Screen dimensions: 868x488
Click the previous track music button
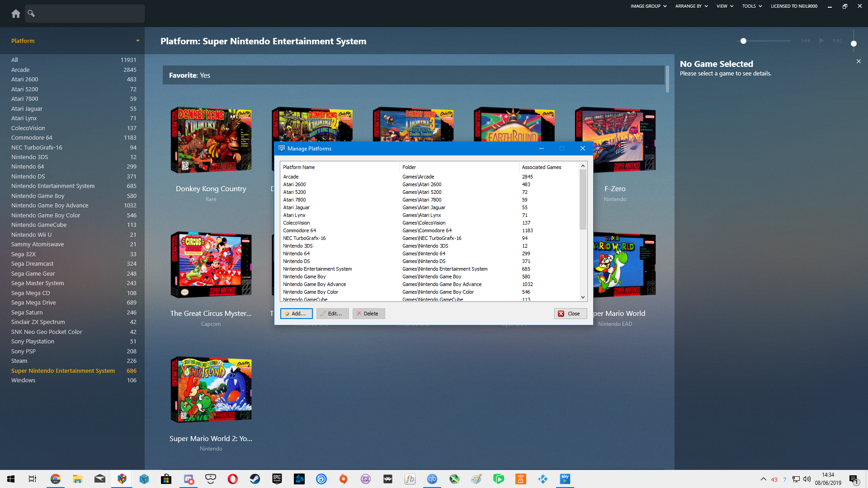(806, 41)
